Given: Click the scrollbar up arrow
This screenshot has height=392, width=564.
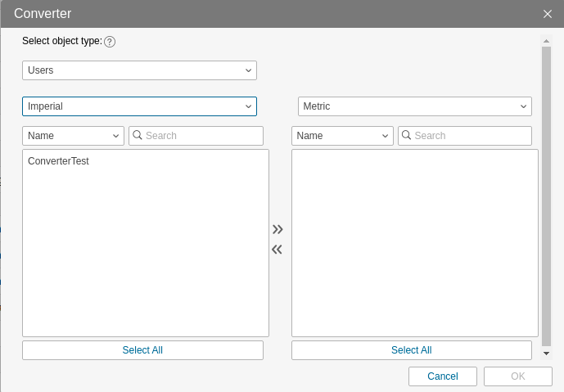Looking at the screenshot, I should point(547,39).
